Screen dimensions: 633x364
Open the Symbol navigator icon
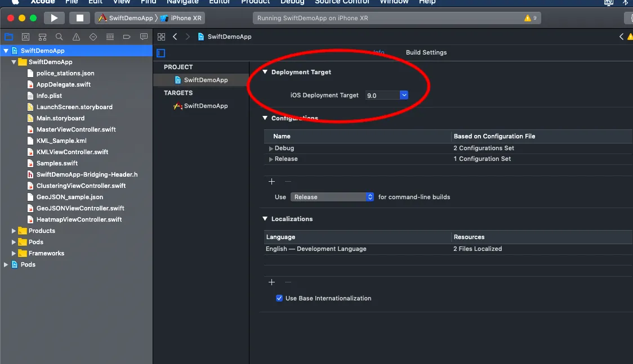(42, 37)
